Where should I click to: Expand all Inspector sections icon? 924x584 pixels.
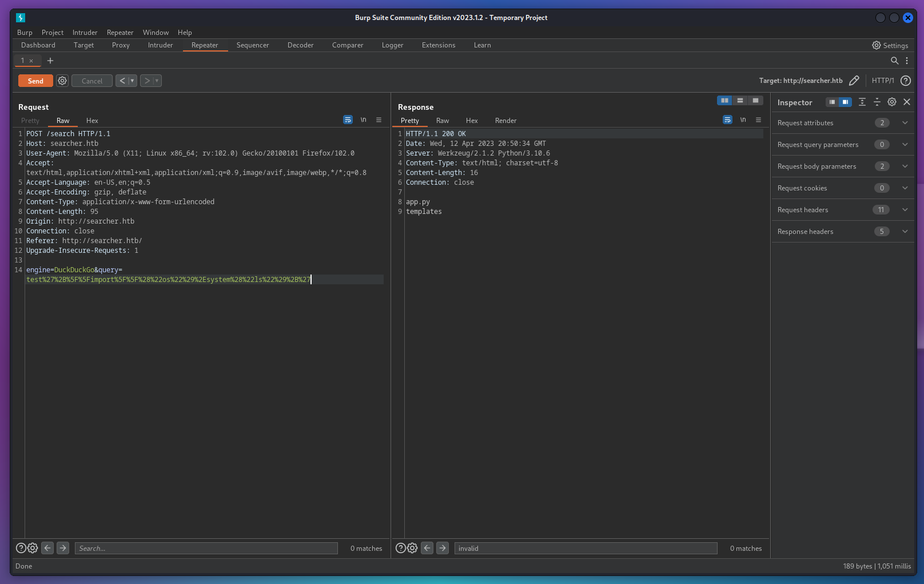coord(862,102)
